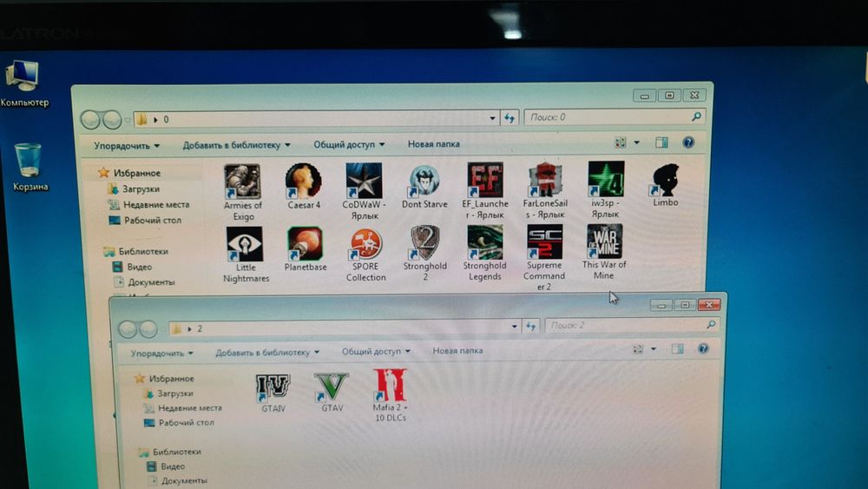Viewport: 868px width, 489px height.
Task: Expand view options arrow in window 2
Action: coord(654,349)
